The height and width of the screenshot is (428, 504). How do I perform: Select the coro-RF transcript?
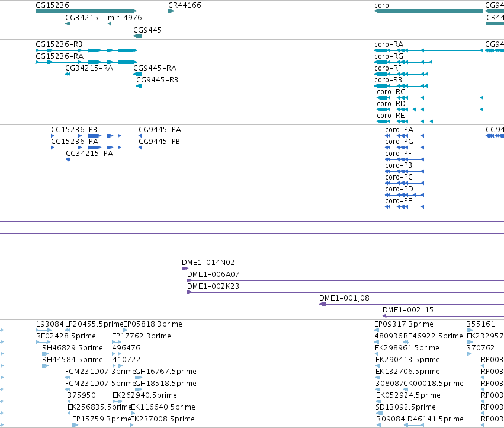click(x=401, y=74)
